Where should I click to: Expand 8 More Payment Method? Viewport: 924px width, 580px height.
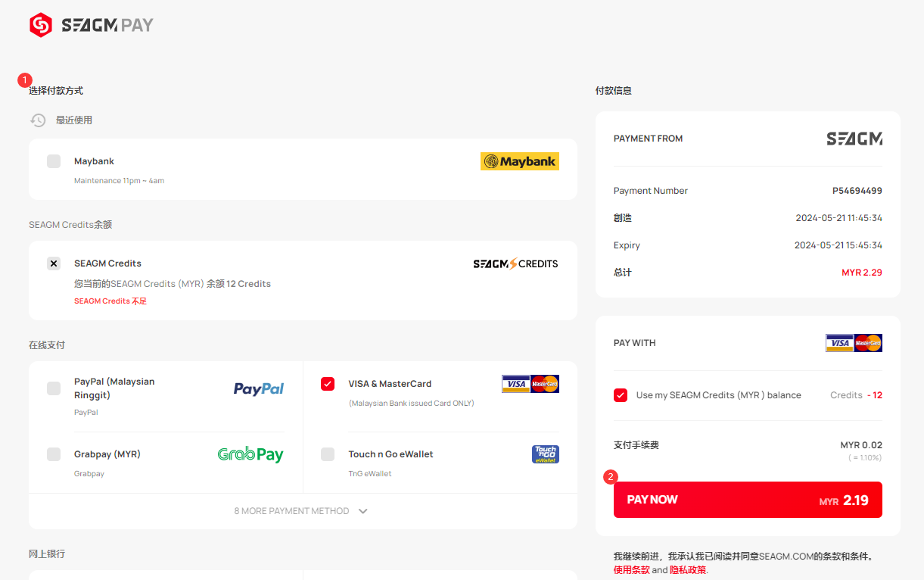(303, 511)
